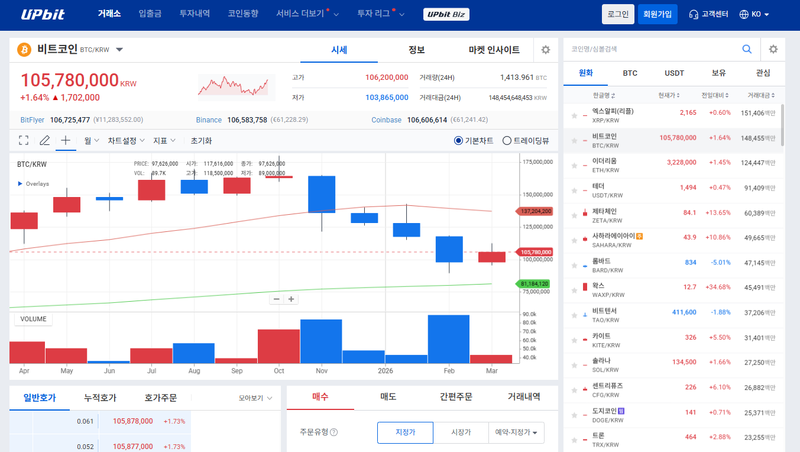Click order type help question icon
Screen dimensions: 800x452
coord(334,433)
